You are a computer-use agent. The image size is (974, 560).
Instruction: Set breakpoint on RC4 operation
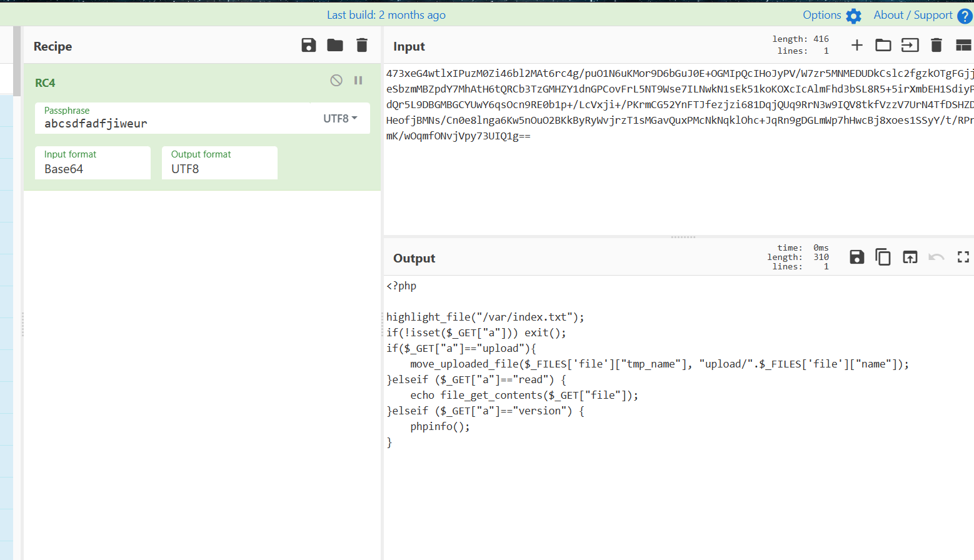(358, 80)
